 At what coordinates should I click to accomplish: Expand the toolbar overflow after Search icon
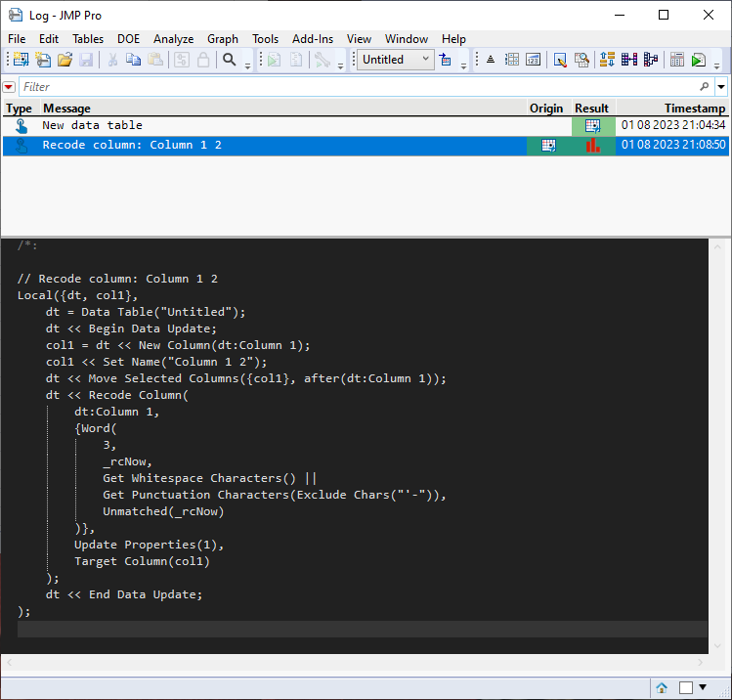click(248, 66)
